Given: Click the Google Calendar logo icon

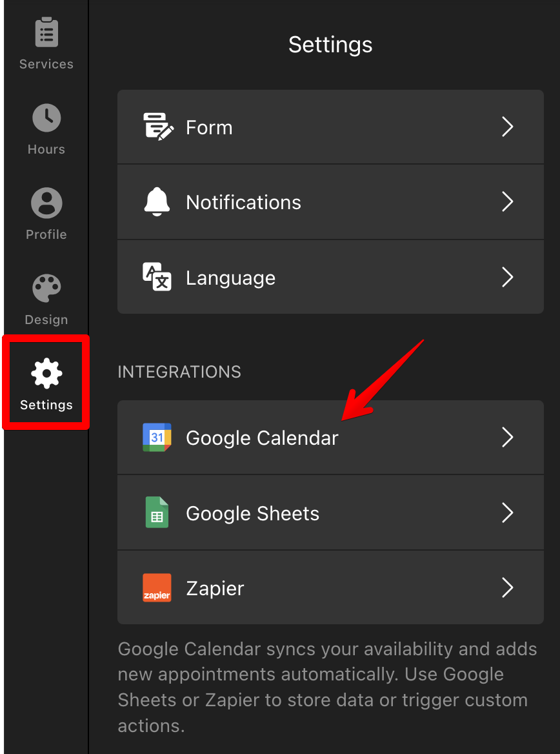Looking at the screenshot, I should point(157,438).
